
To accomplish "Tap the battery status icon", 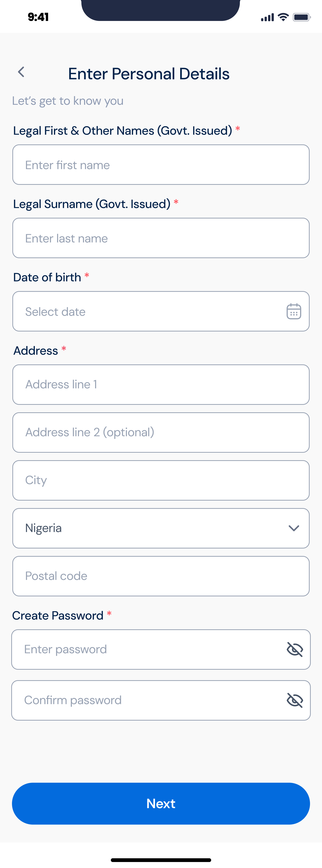I will tap(301, 17).
